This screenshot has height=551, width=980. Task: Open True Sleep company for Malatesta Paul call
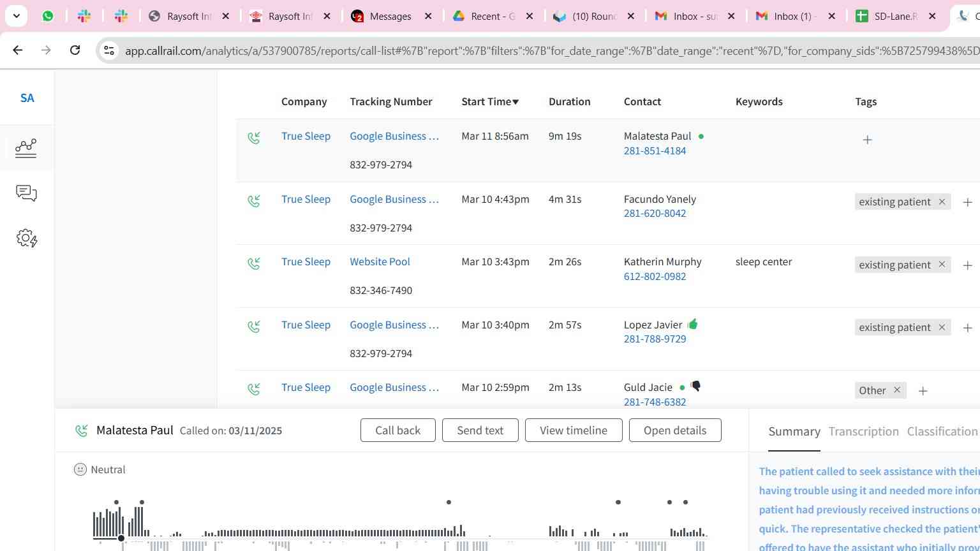pos(306,136)
